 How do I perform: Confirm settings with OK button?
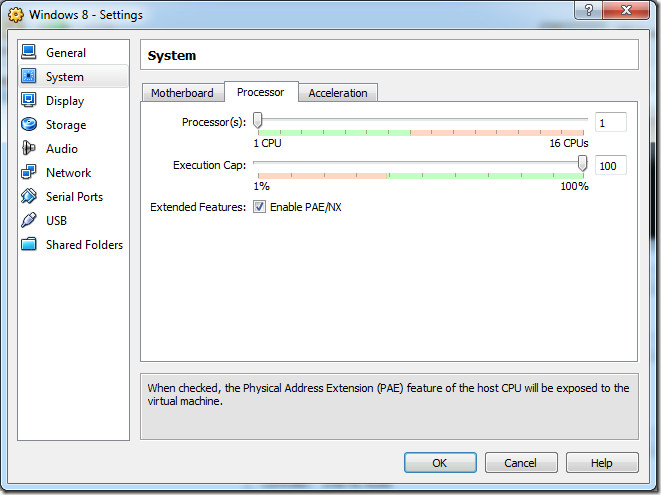click(440, 463)
